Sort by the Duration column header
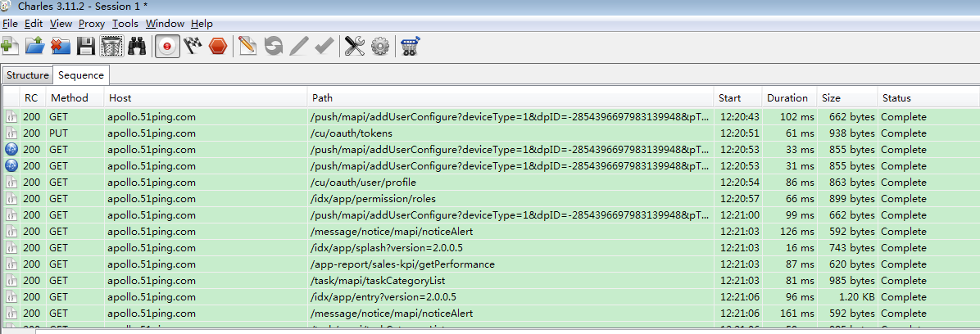980x334 pixels. coord(790,98)
